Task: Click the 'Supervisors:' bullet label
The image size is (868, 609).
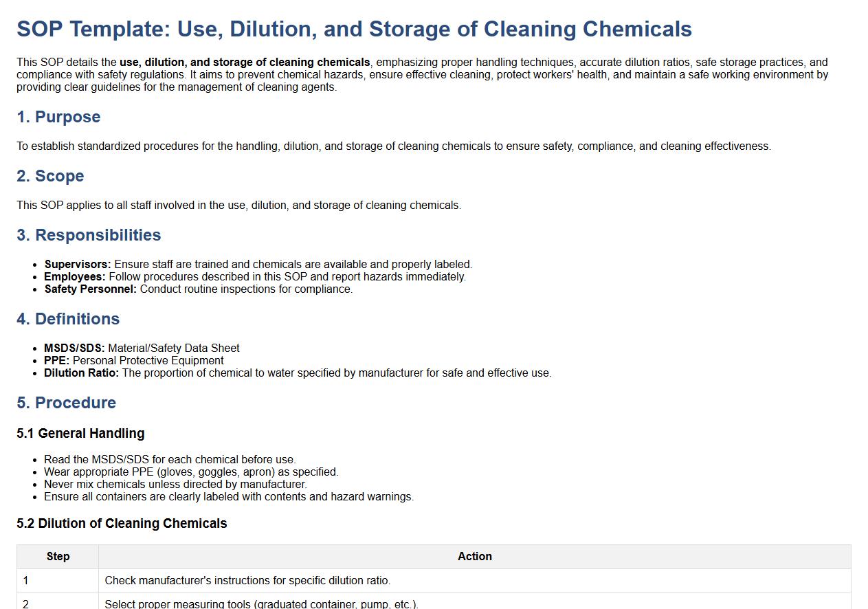Action: (x=78, y=264)
